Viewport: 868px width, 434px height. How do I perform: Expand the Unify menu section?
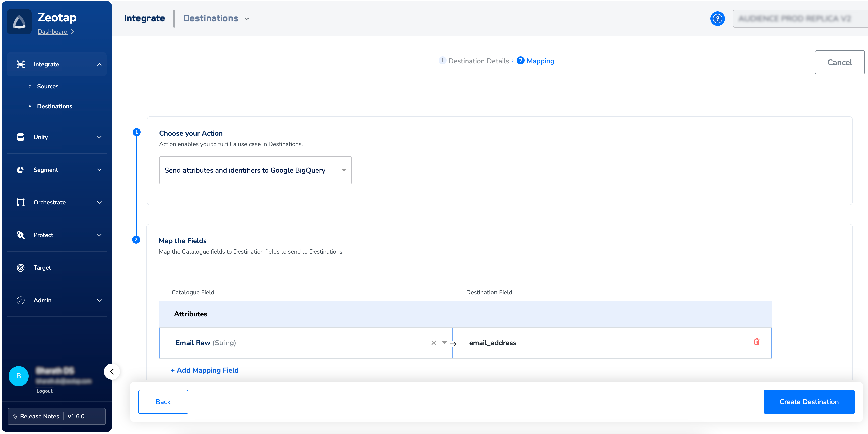tap(99, 137)
